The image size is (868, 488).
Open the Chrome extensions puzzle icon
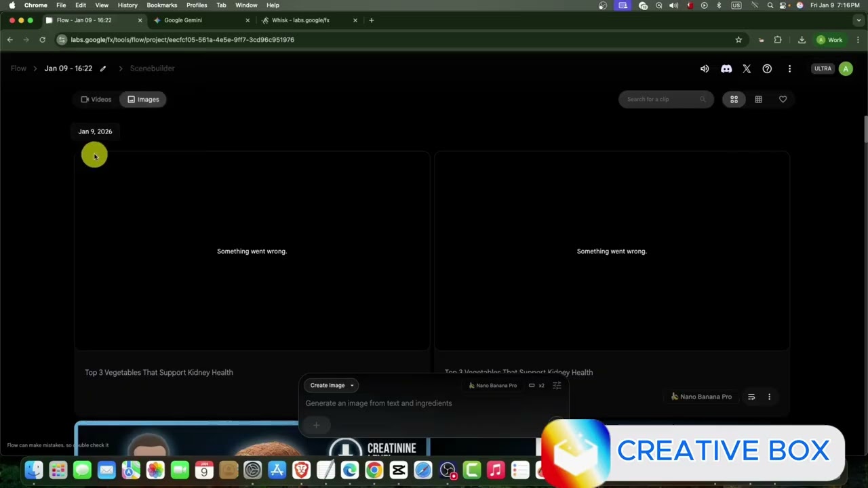pyautogui.click(x=778, y=40)
